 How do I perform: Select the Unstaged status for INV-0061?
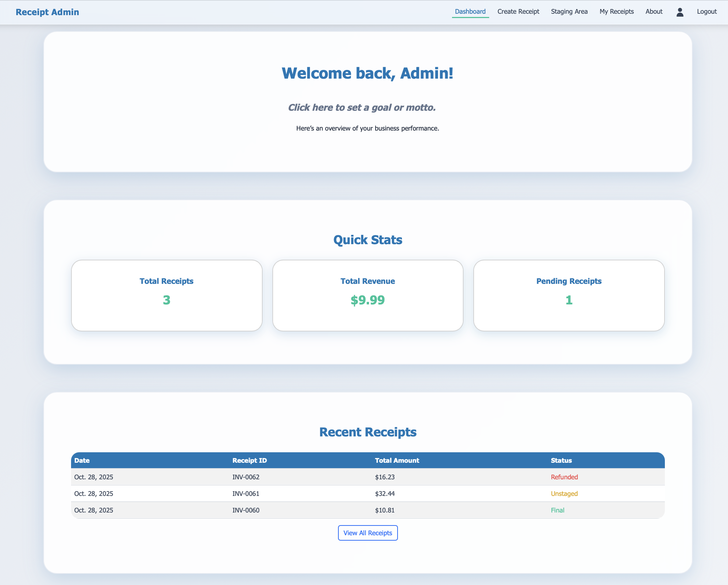(564, 493)
